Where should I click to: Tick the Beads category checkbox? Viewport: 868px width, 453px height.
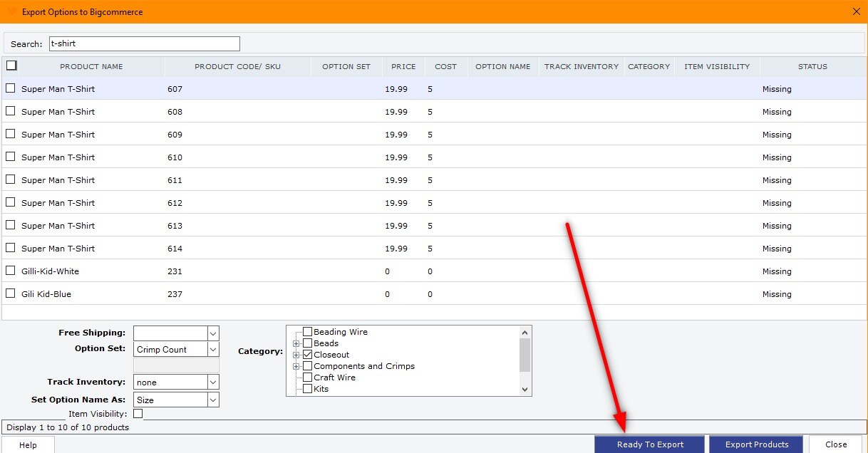point(308,343)
